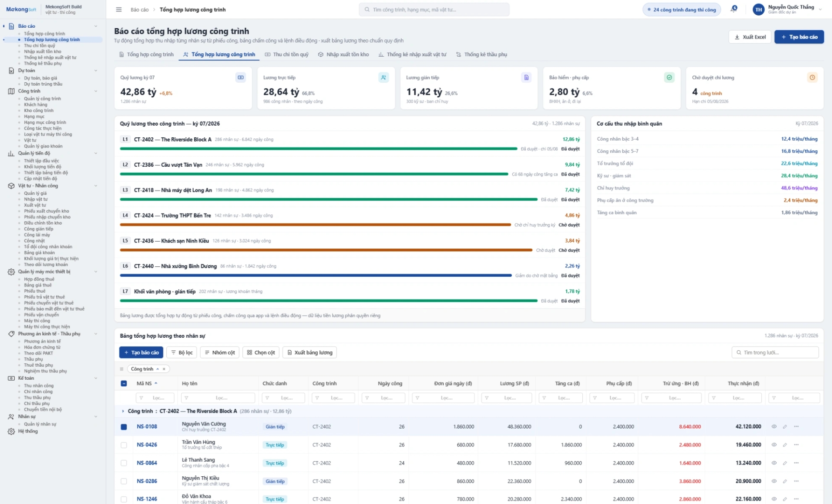832x504 pixels.
Task: Edit row NS-0108 with the pencil icon
Action: click(x=785, y=427)
